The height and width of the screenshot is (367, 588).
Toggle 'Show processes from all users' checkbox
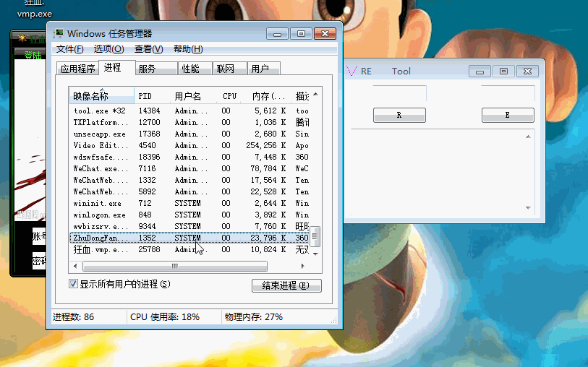[73, 284]
